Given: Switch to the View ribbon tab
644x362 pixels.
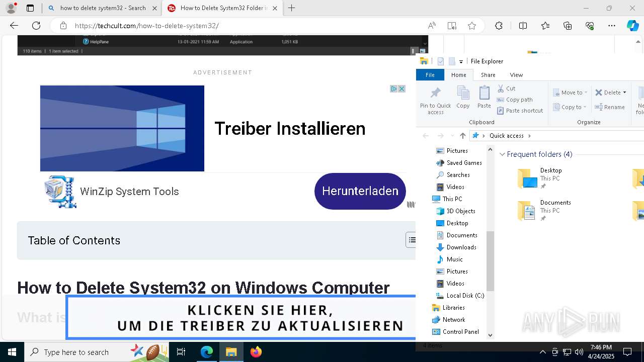Looking at the screenshot, I should click(x=516, y=75).
